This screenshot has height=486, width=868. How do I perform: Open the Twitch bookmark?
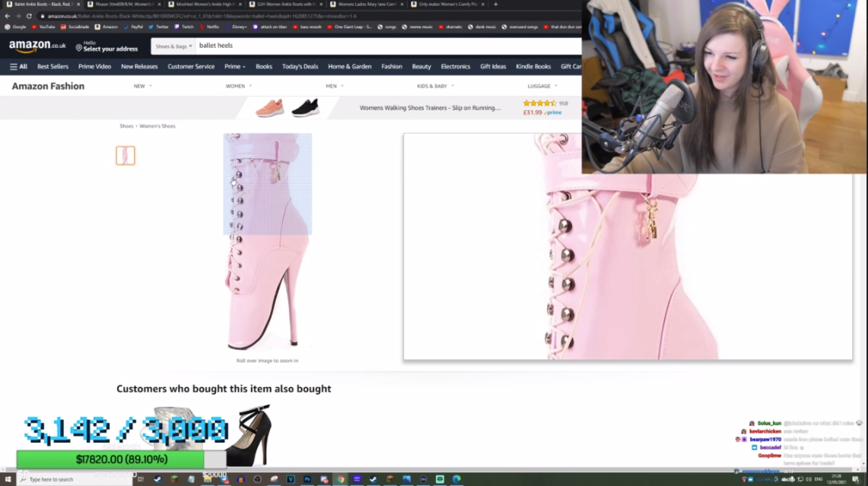[x=184, y=27]
